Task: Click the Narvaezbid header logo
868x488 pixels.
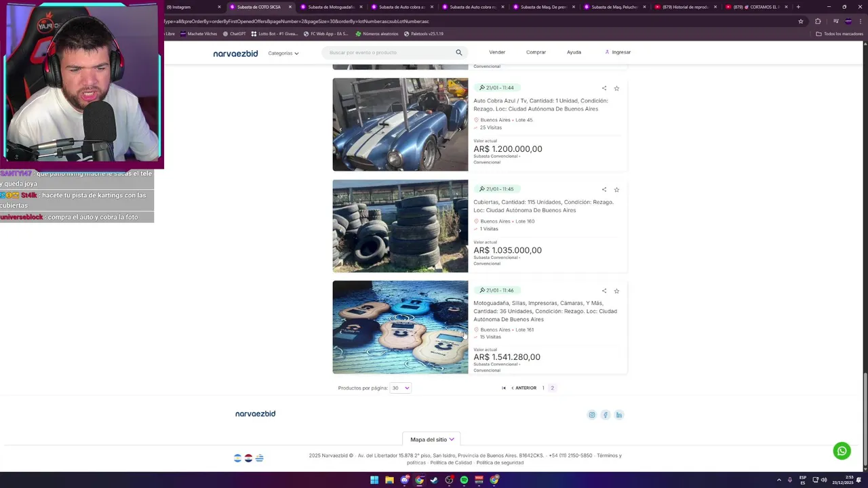Action: [235, 54]
